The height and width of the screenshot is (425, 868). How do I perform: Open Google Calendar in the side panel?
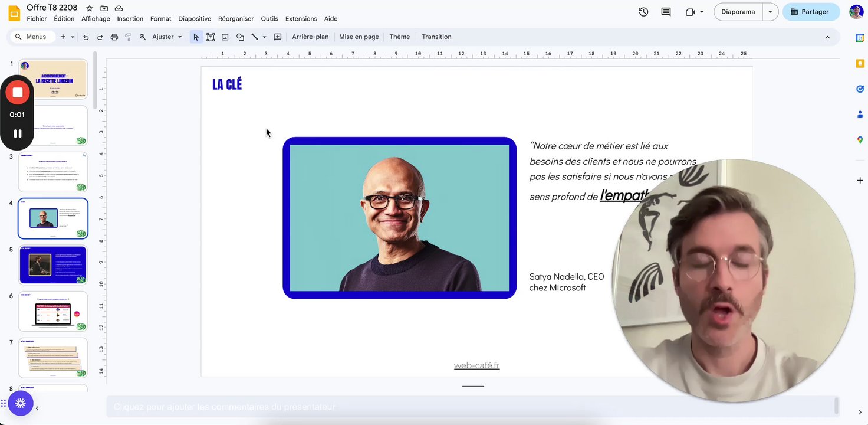coord(860,38)
